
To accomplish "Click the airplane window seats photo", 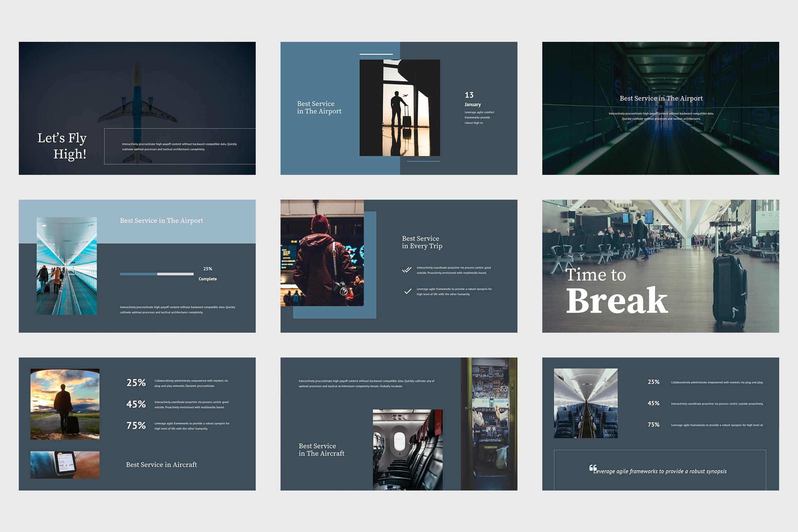I will click(408, 450).
